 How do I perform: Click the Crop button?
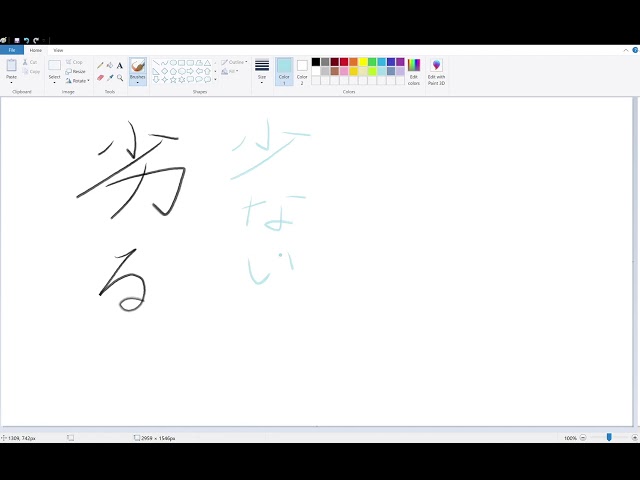74,62
